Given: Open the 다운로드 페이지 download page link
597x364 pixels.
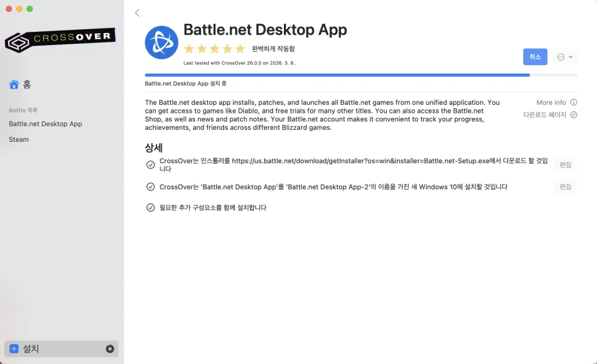Looking at the screenshot, I should point(545,115).
